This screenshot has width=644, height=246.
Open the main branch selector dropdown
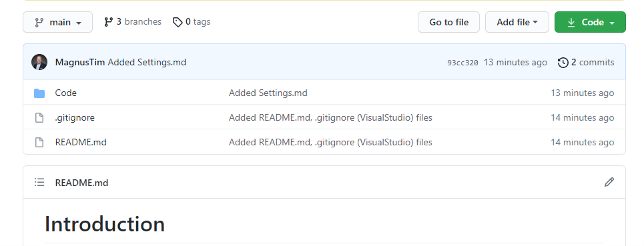pyautogui.click(x=58, y=22)
